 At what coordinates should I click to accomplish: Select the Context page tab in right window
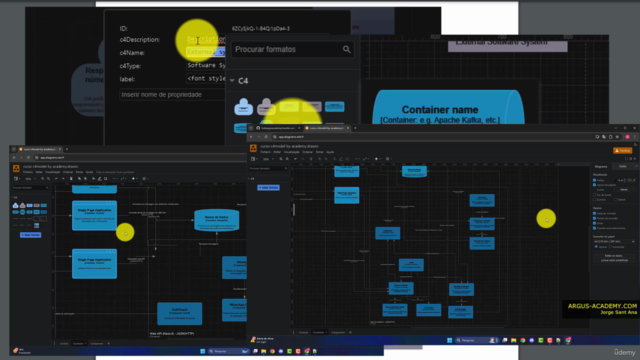coord(303,332)
